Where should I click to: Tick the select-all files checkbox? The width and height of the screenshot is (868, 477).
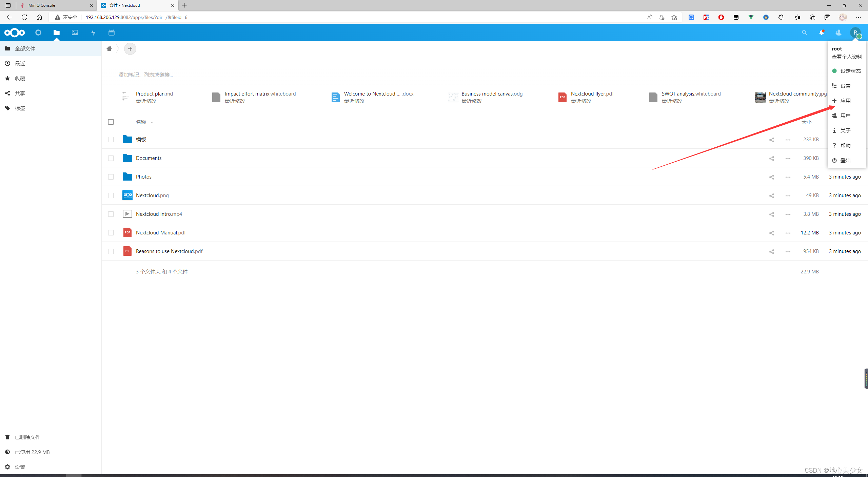pos(111,122)
